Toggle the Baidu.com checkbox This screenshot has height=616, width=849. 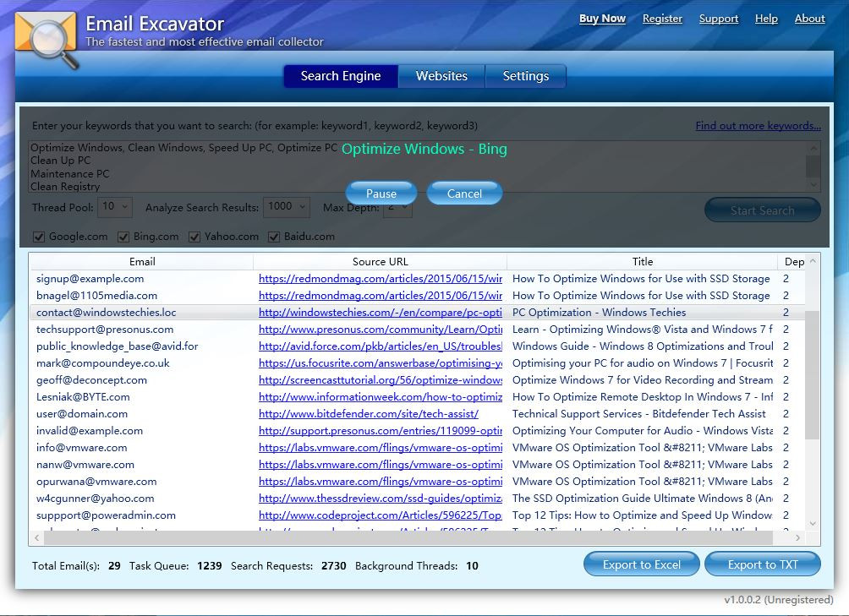tap(274, 237)
